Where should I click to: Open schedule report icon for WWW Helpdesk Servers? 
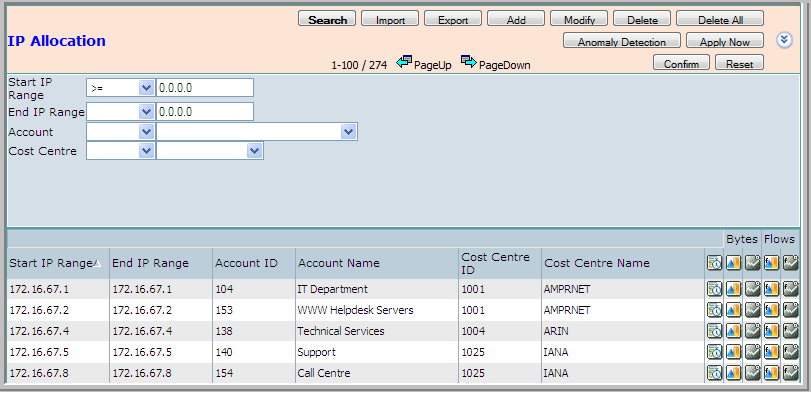(x=714, y=310)
